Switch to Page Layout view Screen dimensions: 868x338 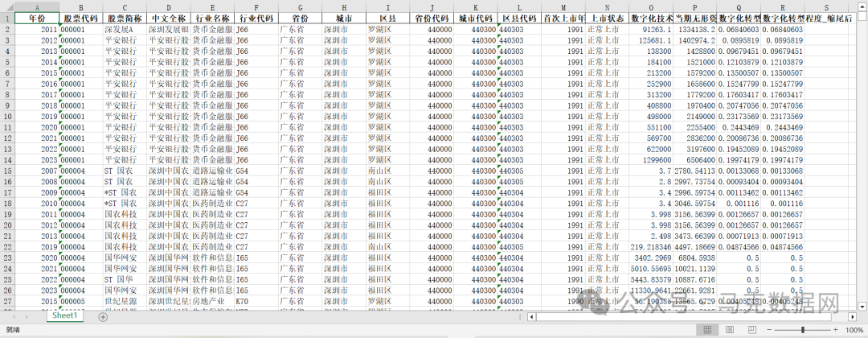coord(730,330)
